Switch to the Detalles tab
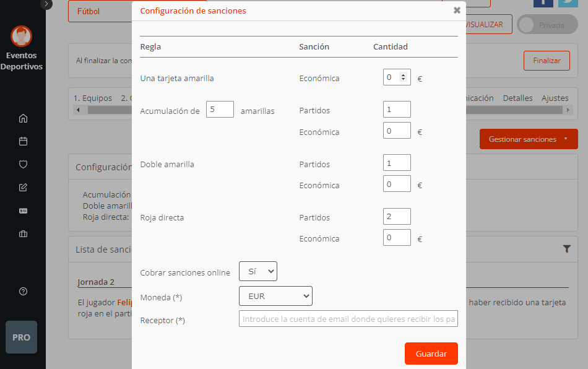 pyautogui.click(x=519, y=98)
